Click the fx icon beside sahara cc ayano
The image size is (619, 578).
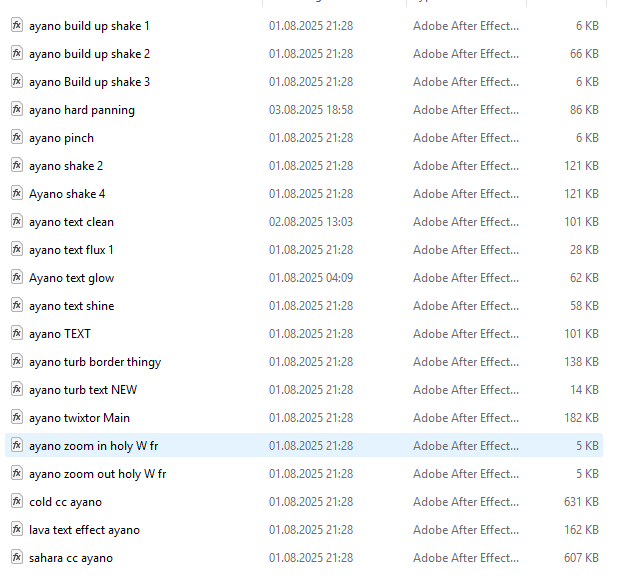(17, 558)
